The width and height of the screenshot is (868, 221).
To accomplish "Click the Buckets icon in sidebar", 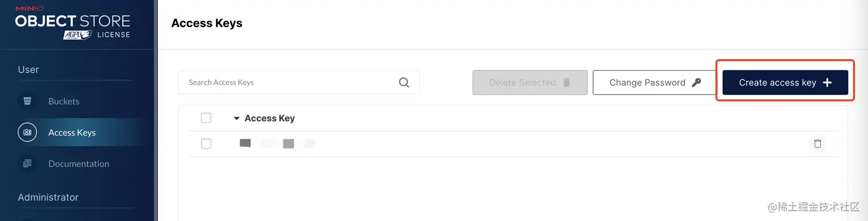I will pyautogui.click(x=27, y=101).
